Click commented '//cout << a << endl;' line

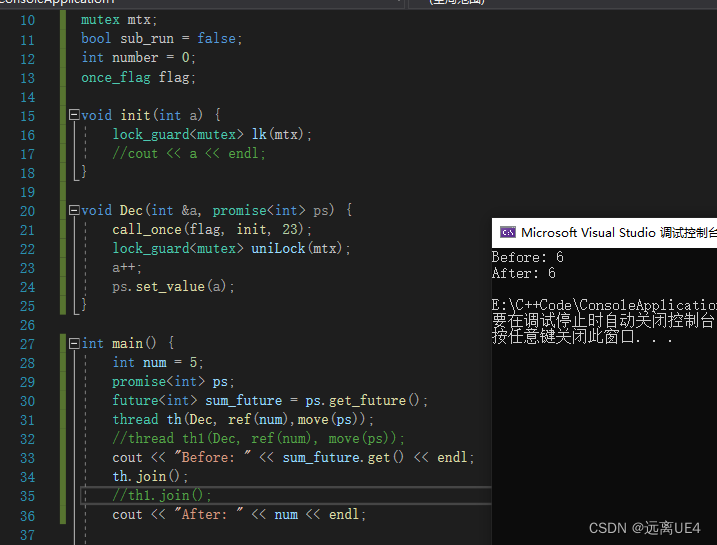[x=189, y=153]
